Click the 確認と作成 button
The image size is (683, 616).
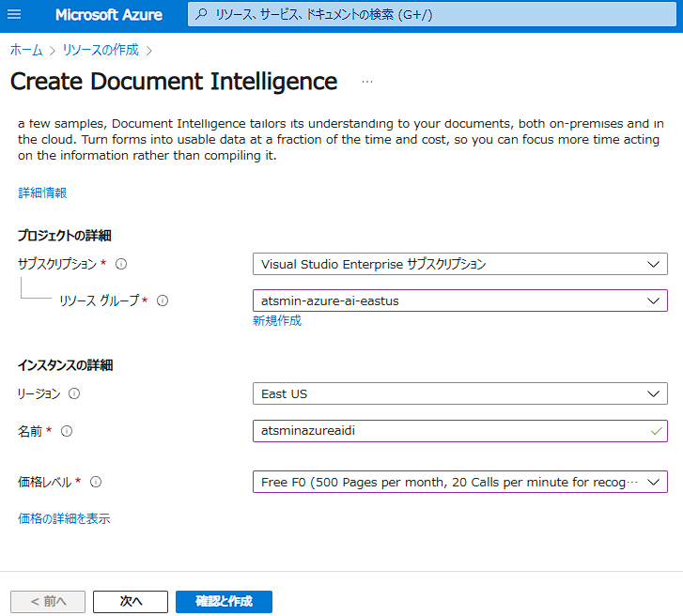224,602
